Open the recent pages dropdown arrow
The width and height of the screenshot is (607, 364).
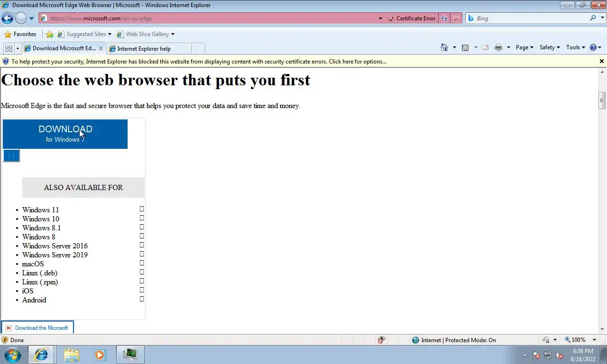31,18
